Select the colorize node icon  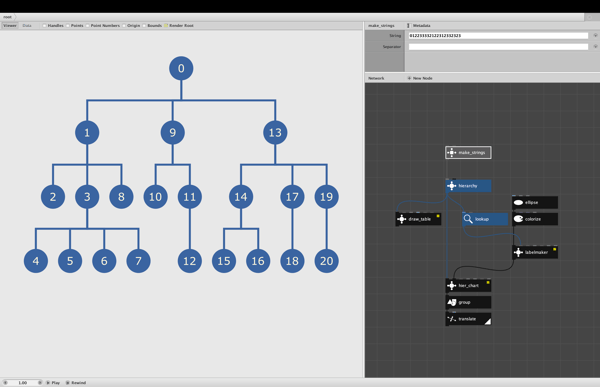click(x=518, y=219)
